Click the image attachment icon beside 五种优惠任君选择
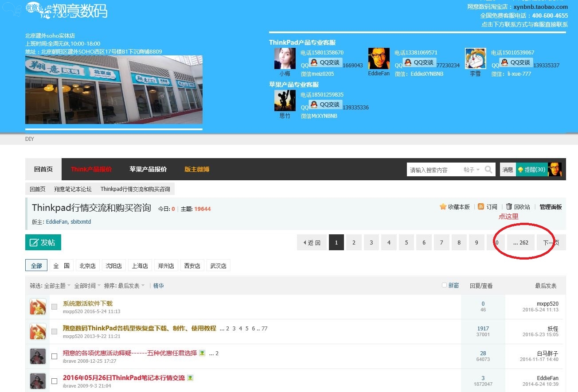 tap(202, 353)
